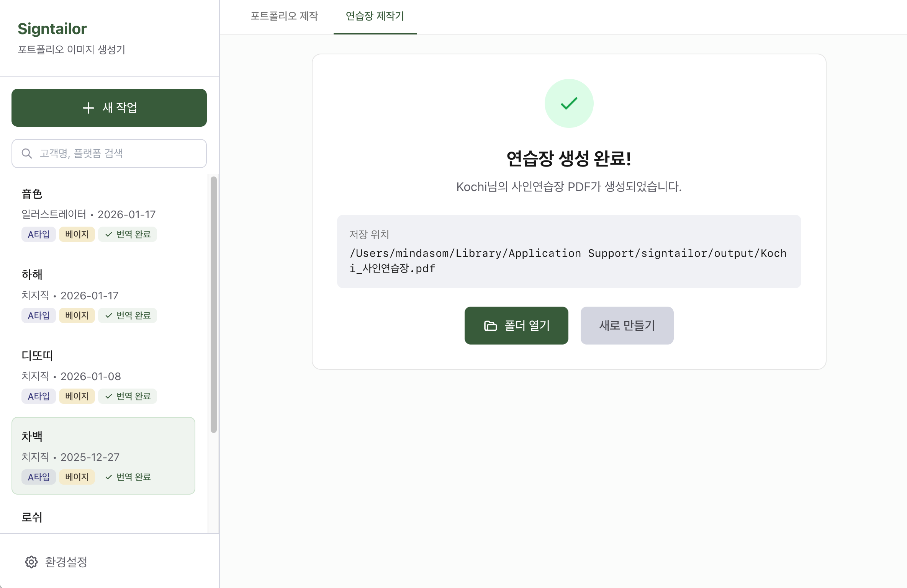This screenshot has height=588, width=907.
Task: Toggle the A타입 badge on 음색
Action: coord(38,234)
